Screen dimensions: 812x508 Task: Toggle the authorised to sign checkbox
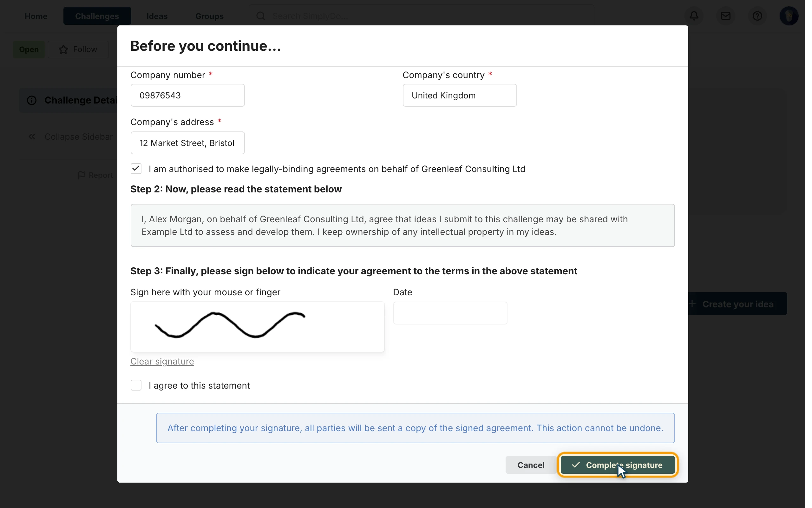pos(136,169)
